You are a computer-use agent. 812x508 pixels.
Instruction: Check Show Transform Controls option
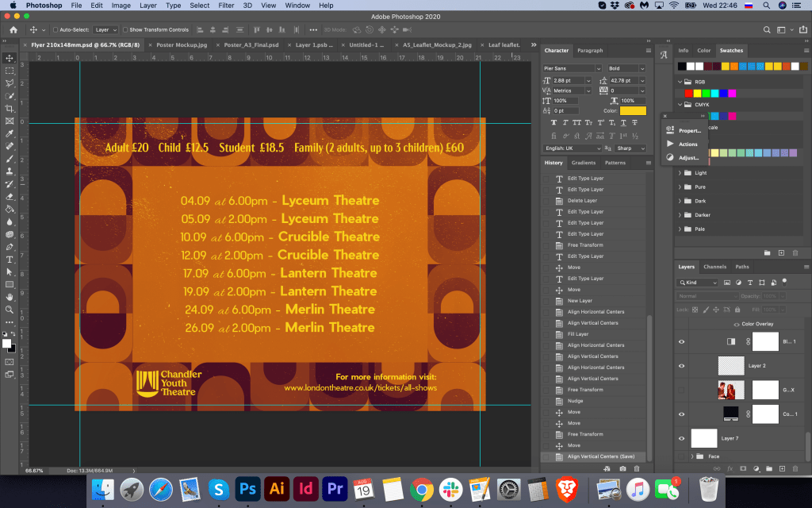[x=126, y=29]
